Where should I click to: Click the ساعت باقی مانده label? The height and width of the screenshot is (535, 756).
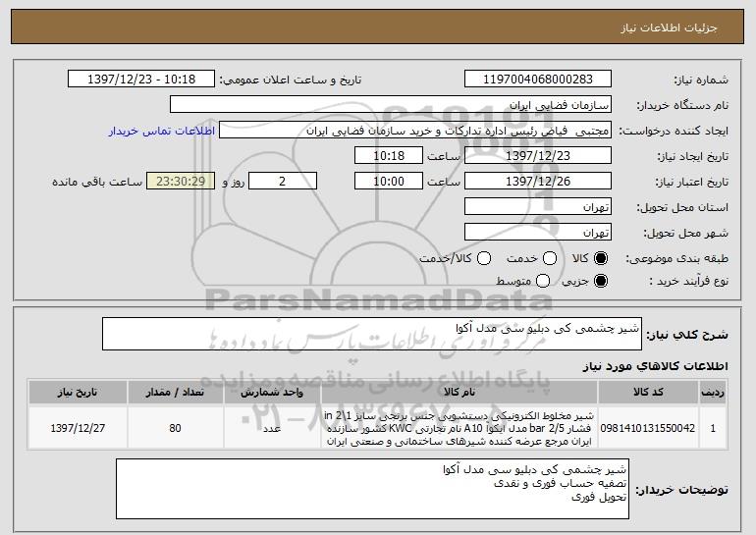click(97, 182)
